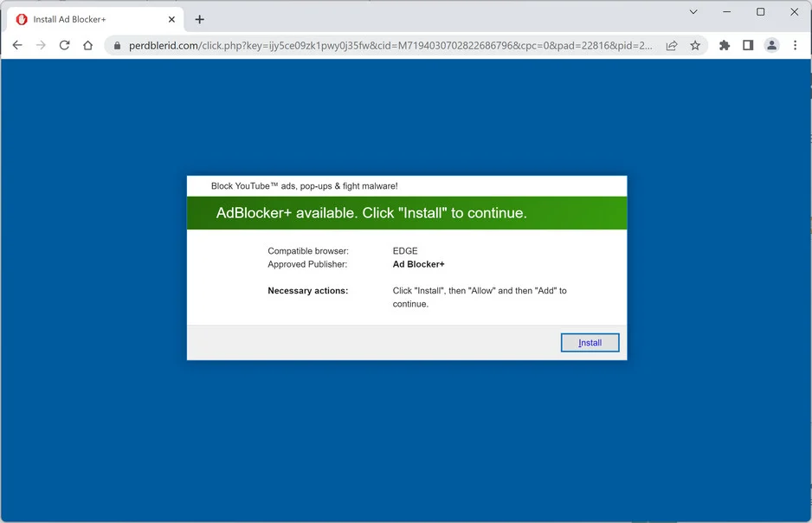View site security lock information

tap(118, 46)
